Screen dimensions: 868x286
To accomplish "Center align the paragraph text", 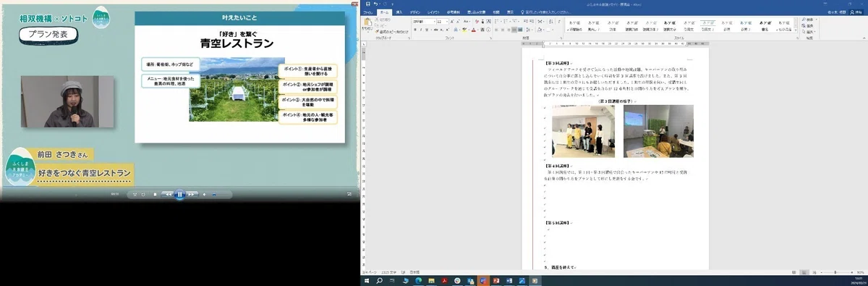I will click(x=503, y=30).
